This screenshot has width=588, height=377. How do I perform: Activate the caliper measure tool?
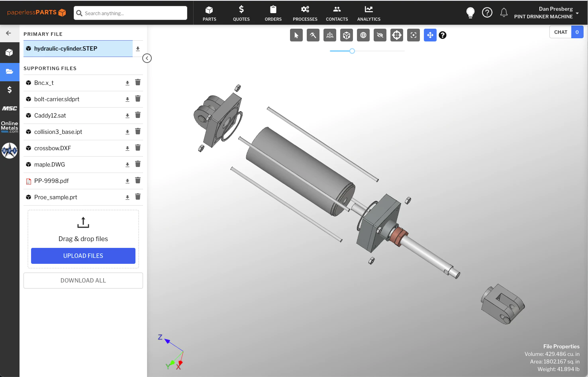coord(313,35)
